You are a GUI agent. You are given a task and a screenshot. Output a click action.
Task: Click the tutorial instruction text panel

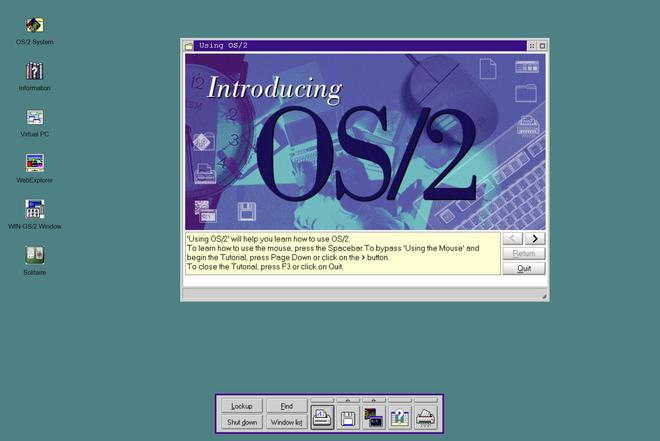(x=343, y=253)
